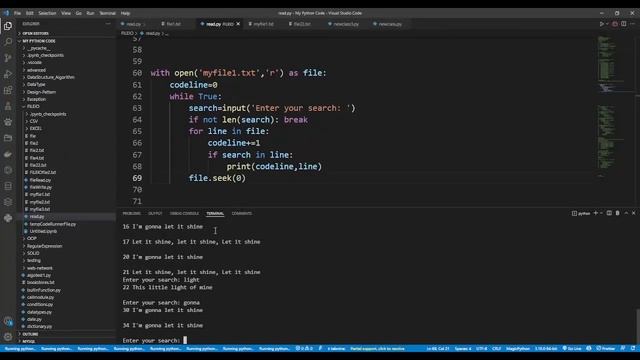Open myfile2.txt in the Explorer
Image resolution: width=640 pixels, height=360 pixels.
pyautogui.click(x=40, y=202)
